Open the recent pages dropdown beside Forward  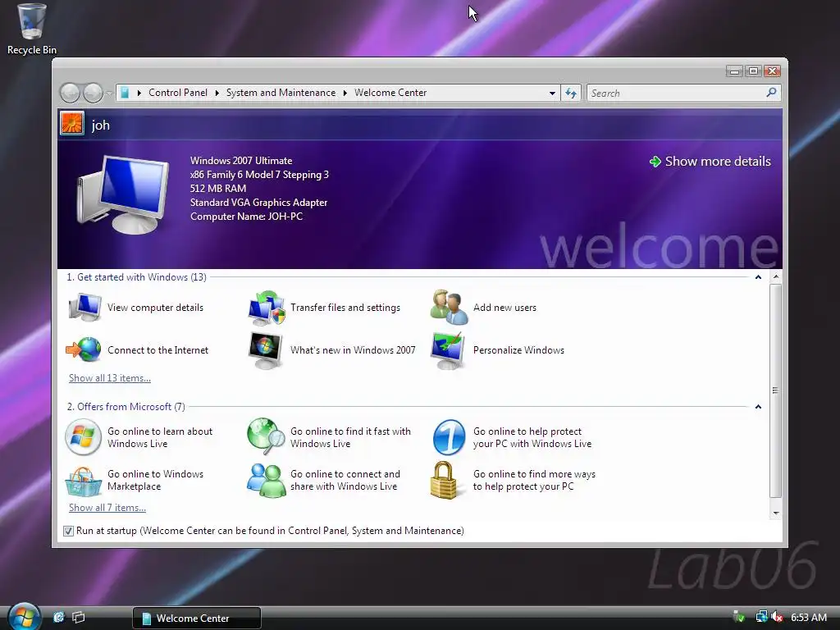pos(109,94)
